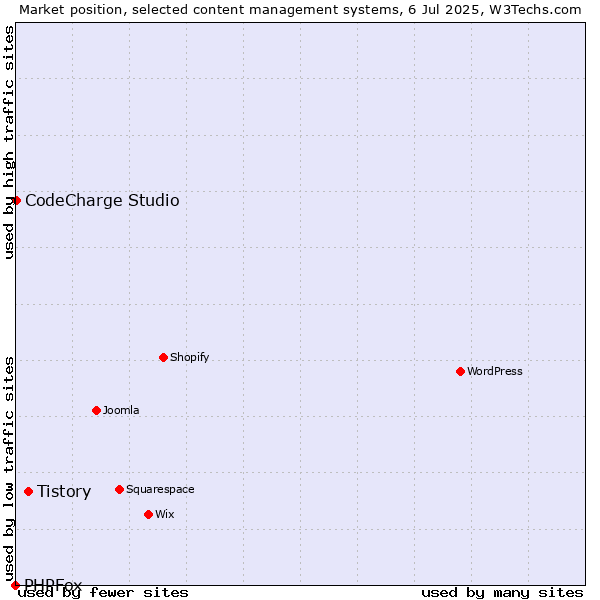600x600 pixels.
Task: Click 'used by high traffic sites' axis label
Action: point(8,142)
